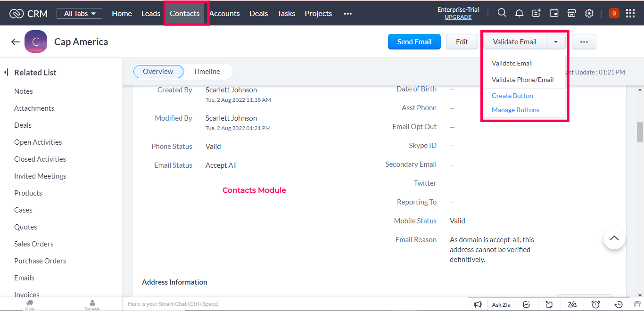The width and height of the screenshot is (644, 311).
Task: Open Deals in Related List sidebar
Action: (23, 125)
